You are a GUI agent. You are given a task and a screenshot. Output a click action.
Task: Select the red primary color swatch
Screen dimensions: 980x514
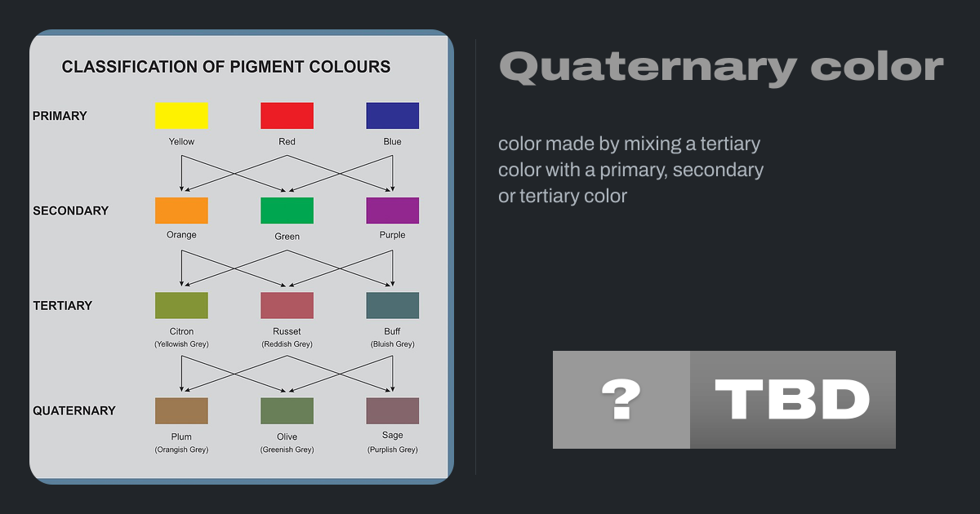287,116
